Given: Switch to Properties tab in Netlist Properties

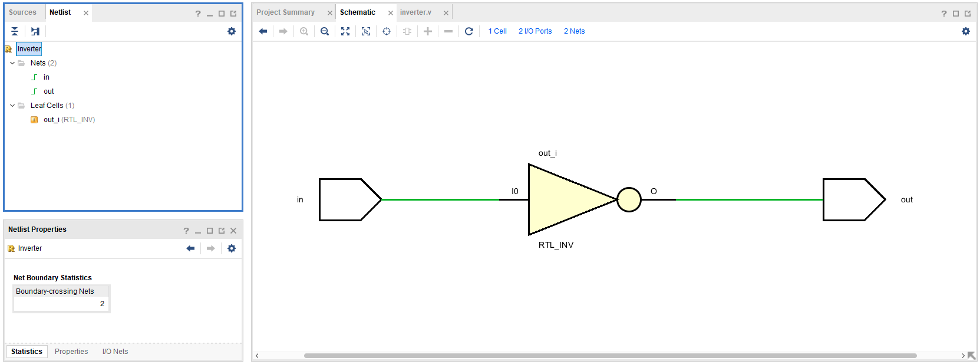Looking at the screenshot, I should click(71, 352).
